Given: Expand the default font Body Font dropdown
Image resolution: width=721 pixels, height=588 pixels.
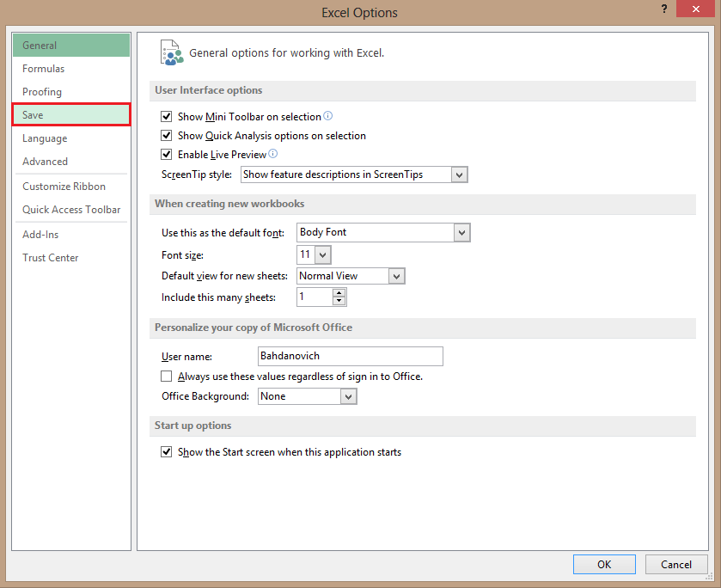Looking at the screenshot, I should pyautogui.click(x=461, y=233).
